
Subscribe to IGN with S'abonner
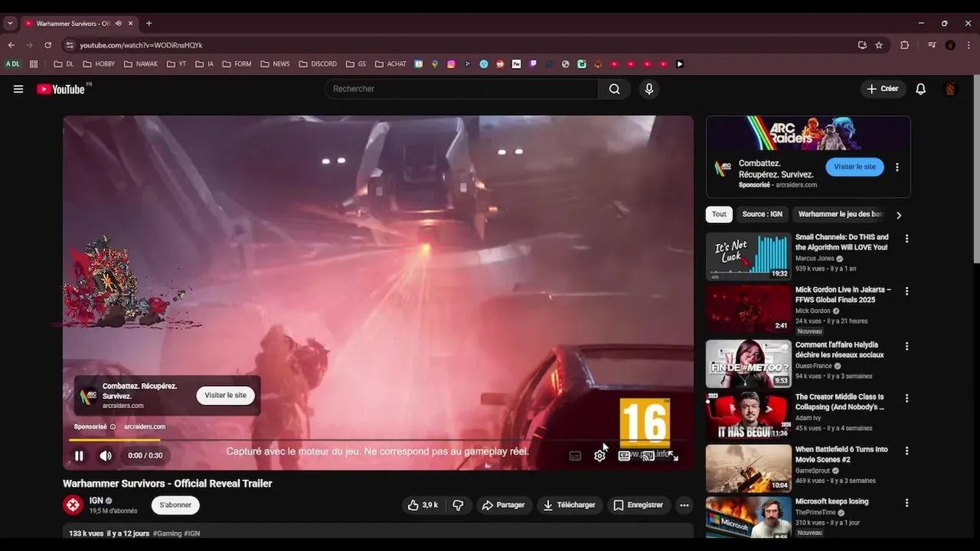pyautogui.click(x=175, y=505)
